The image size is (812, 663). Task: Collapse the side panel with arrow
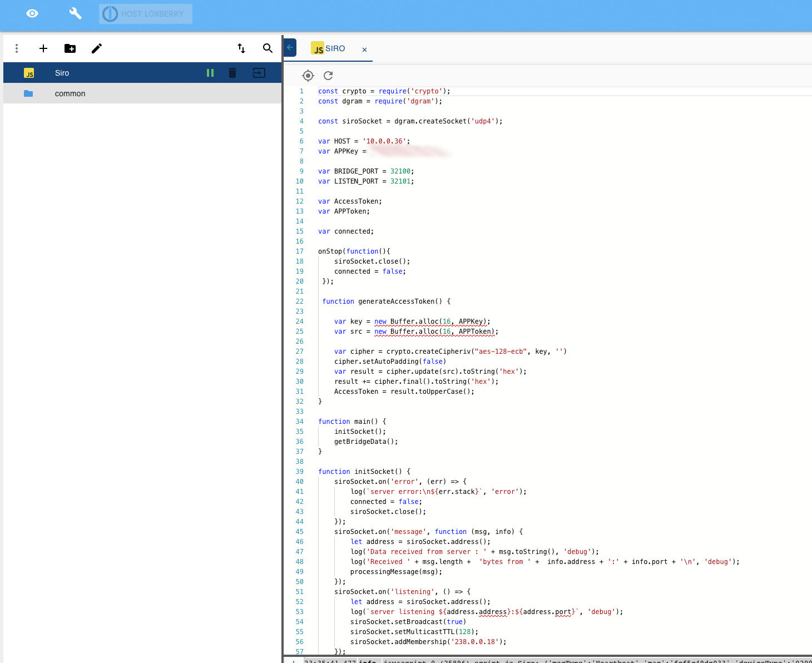(x=290, y=47)
